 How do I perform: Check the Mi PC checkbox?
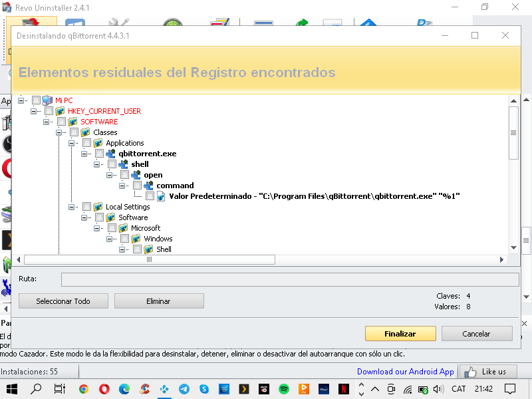pyautogui.click(x=36, y=100)
